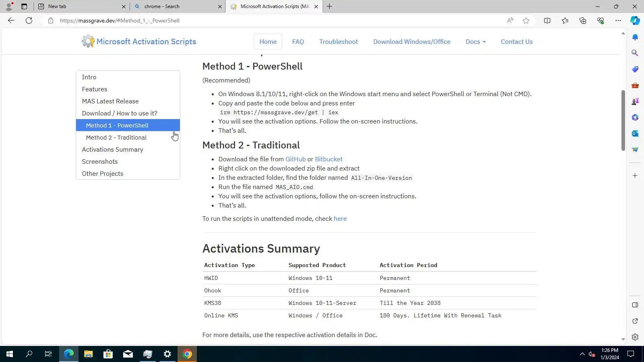Jump to Activations Summary in contents
This screenshot has width=644, height=362.
(x=128, y=150)
